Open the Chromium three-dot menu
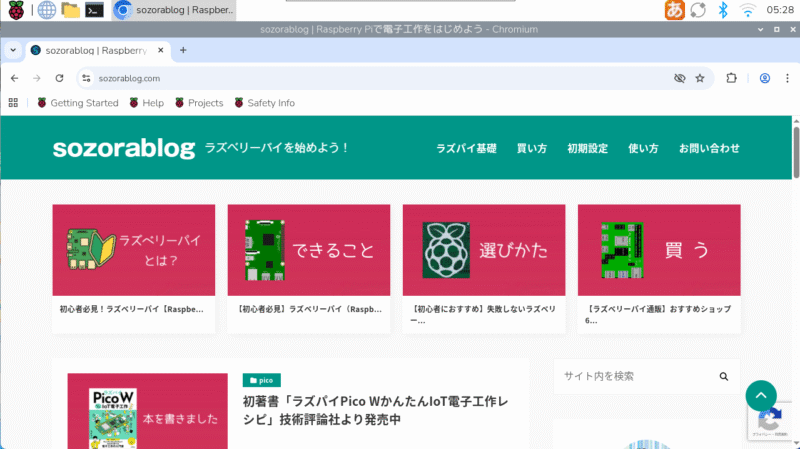This screenshot has width=800, height=449. point(788,78)
